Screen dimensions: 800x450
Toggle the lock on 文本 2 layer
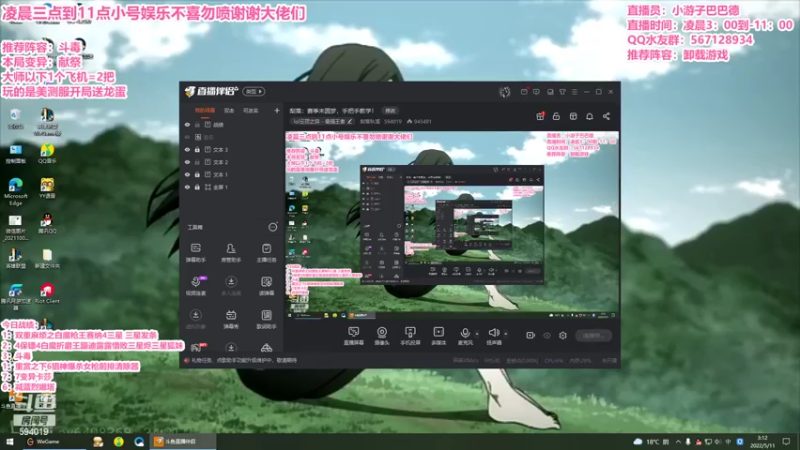pyautogui.click(x=197, y=162)
